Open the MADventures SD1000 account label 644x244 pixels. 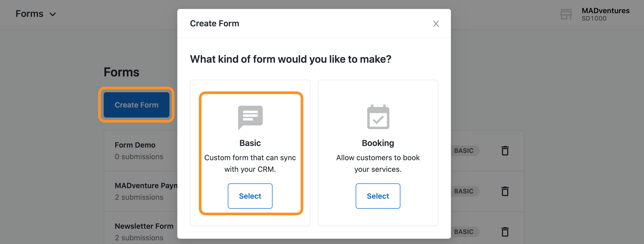tap(605, 14)
